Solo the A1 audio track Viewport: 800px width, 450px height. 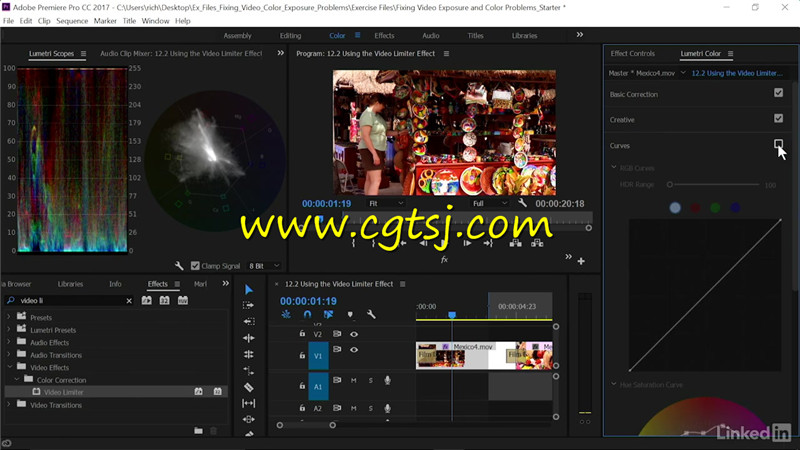[371, 381]
